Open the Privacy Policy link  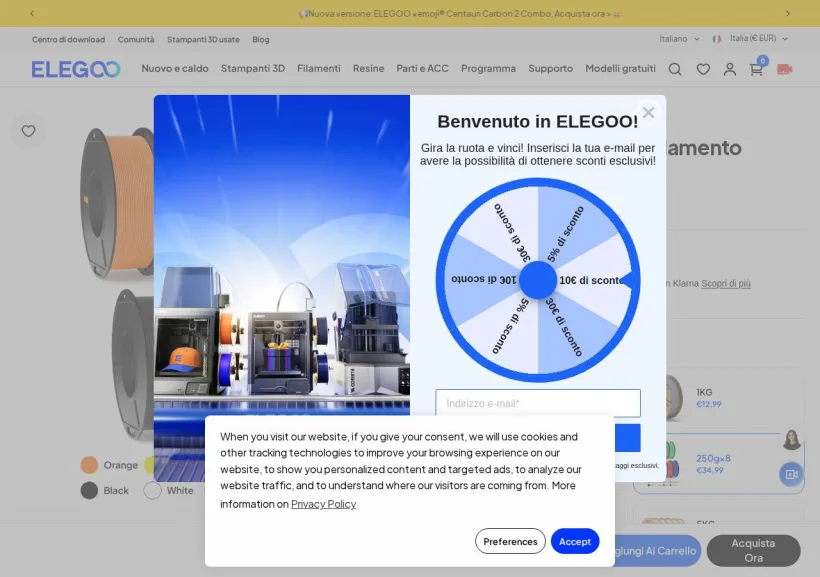click(323, 504)
